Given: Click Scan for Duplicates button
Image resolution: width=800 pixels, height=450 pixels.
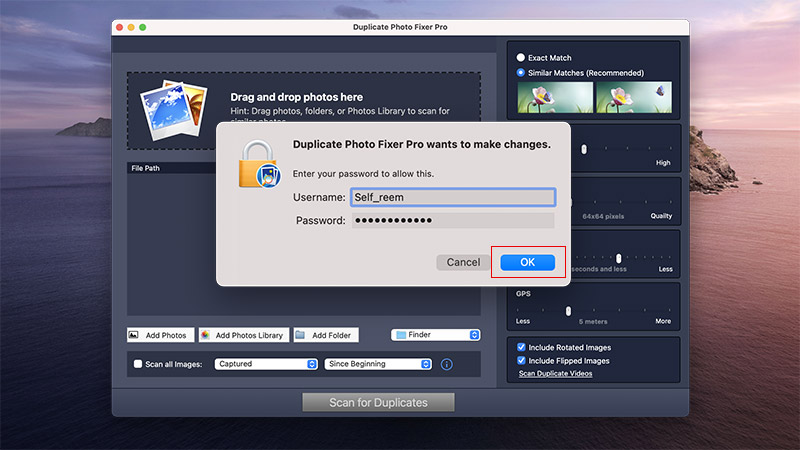Looking at the screenshot, I should (378, 403).
